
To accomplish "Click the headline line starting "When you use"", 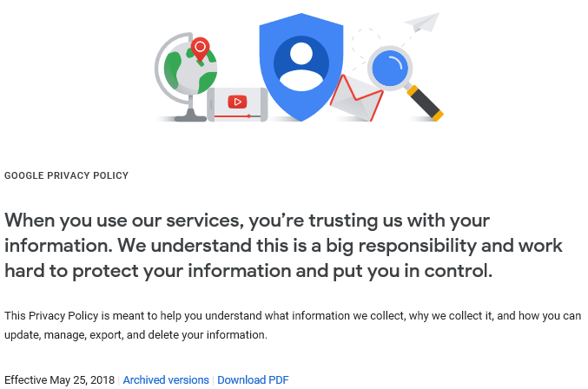I will tap(247, 221).
